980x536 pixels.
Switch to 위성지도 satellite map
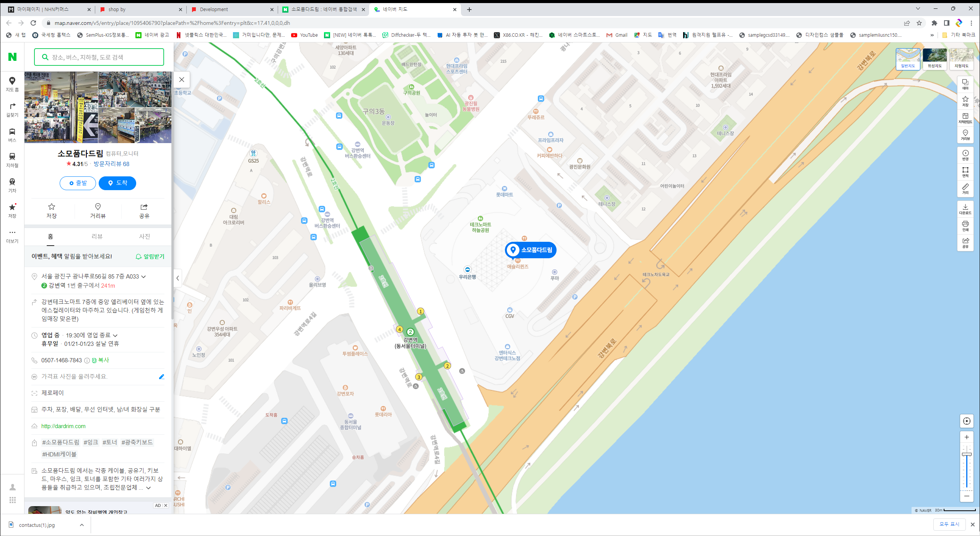934,59
